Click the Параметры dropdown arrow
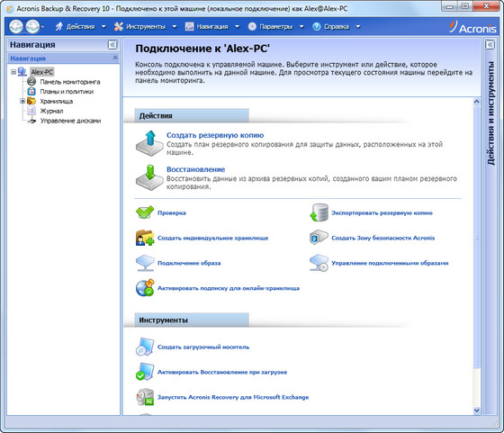The height and width of the screenshot is (433, 504). pos(301,27)
